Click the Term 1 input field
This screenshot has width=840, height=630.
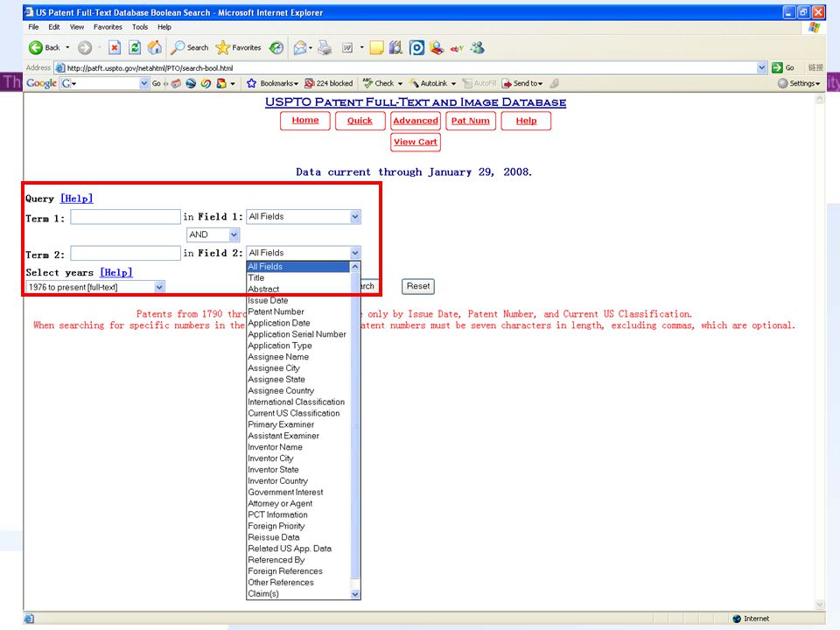125,216
